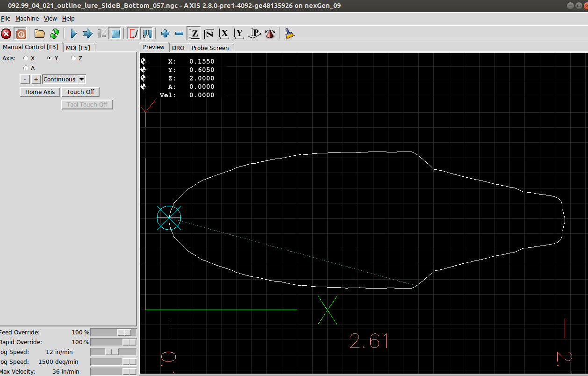Clear the live plot with broom icon

point(290,34)
